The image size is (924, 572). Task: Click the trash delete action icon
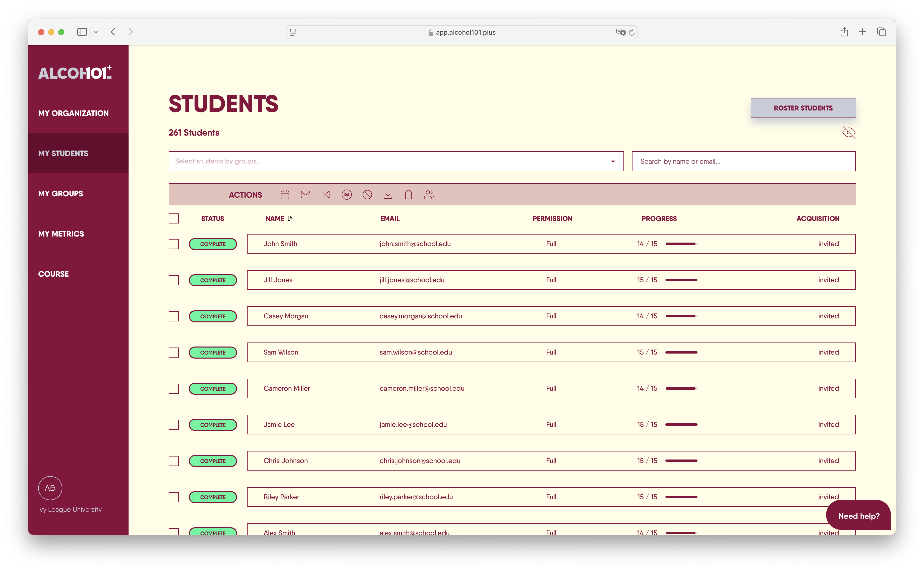[x=408, y=194]
